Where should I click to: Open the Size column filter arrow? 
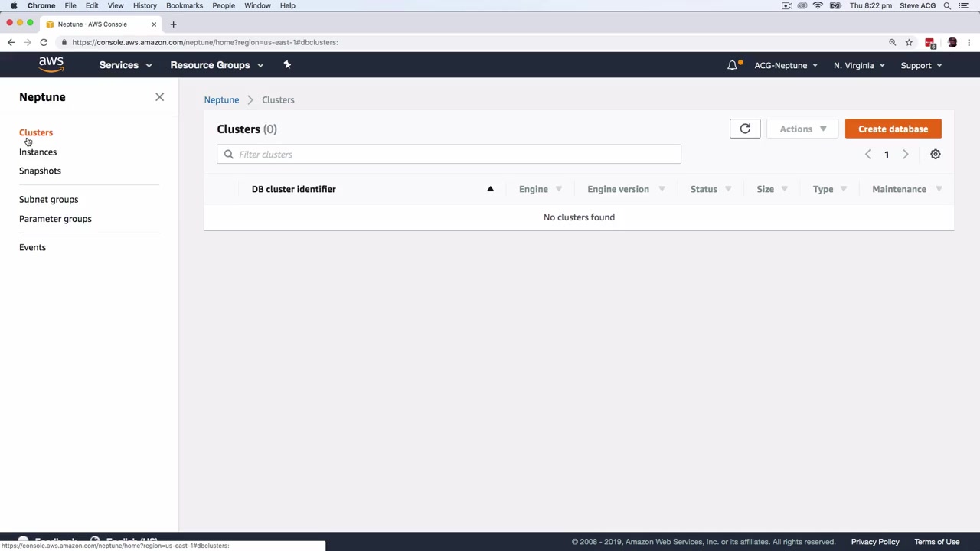point(784,189)
